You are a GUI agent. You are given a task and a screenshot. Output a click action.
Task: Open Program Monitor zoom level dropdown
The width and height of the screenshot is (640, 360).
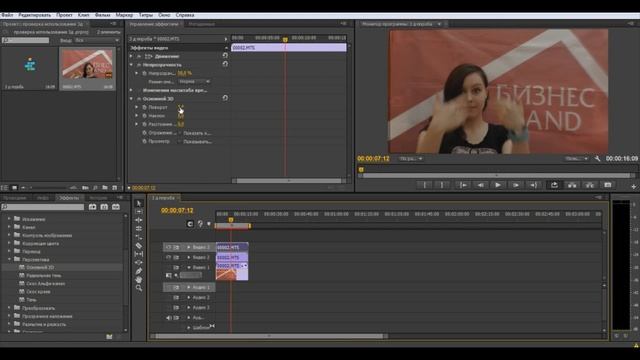point(411,159)
